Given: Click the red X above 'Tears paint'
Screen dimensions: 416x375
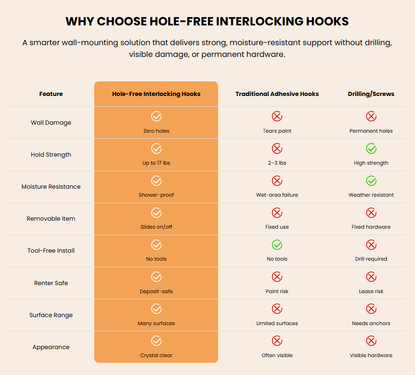Looking at the screenshot, I should [277, 116].
